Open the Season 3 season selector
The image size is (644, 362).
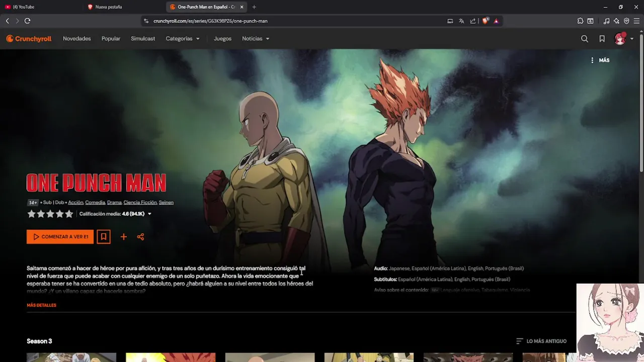click(39, 341)
